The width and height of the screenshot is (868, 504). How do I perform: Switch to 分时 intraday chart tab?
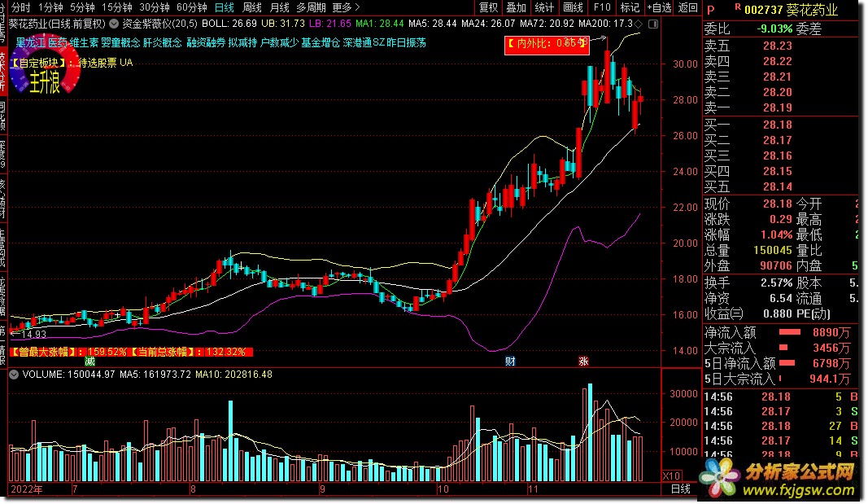(x=21, y=7)
